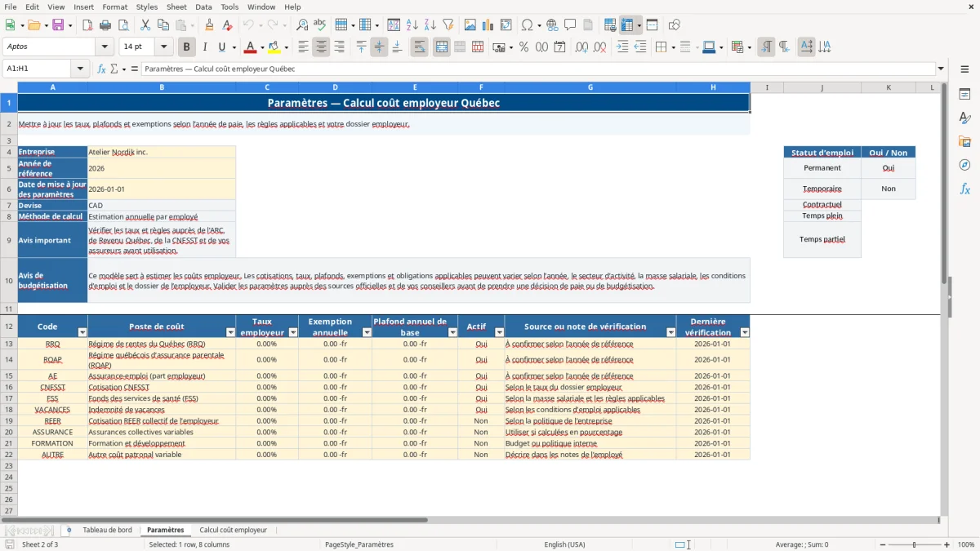Select column B header
The width and height of the screenshot is (980, 551).
[162, 87]
